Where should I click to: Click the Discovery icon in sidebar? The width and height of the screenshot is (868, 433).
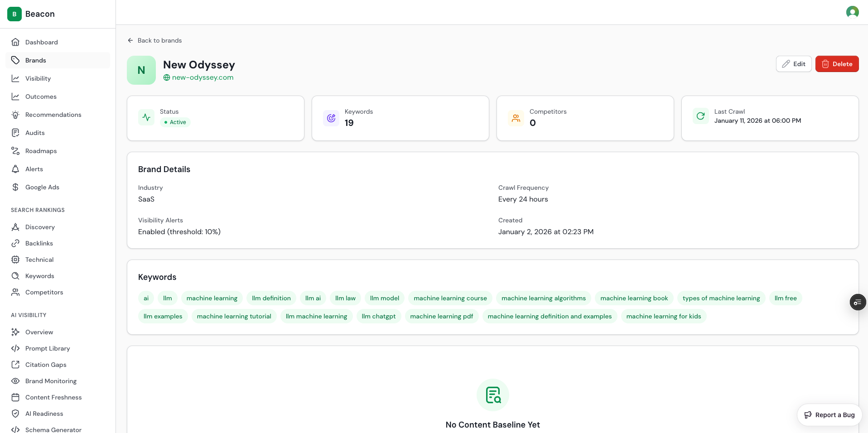15,227
